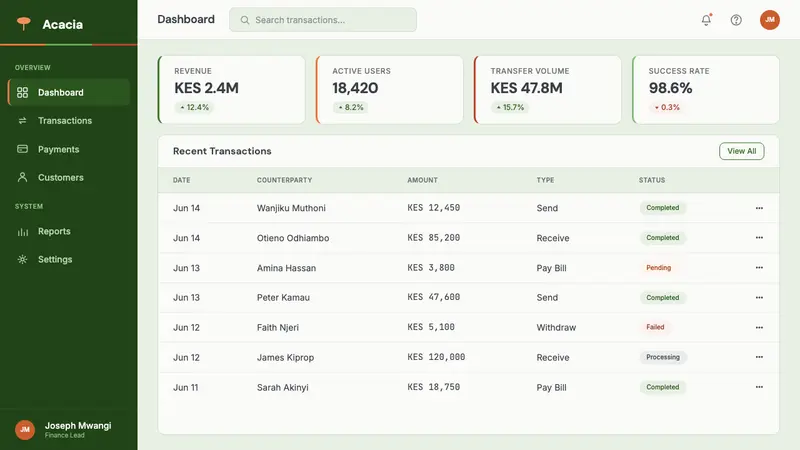The width and height of the screenshot is (800, 450).
Task: Click the Failed status badge
Action: [x=655, y=327]
